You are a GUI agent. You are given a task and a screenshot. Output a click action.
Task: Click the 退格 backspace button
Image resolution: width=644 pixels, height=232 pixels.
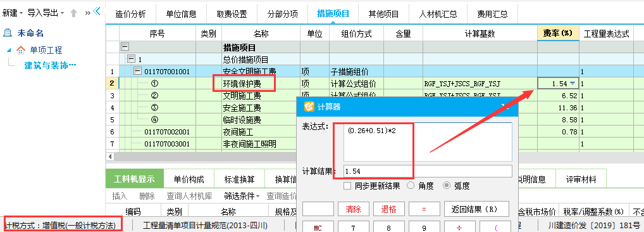tap(388, 209)
